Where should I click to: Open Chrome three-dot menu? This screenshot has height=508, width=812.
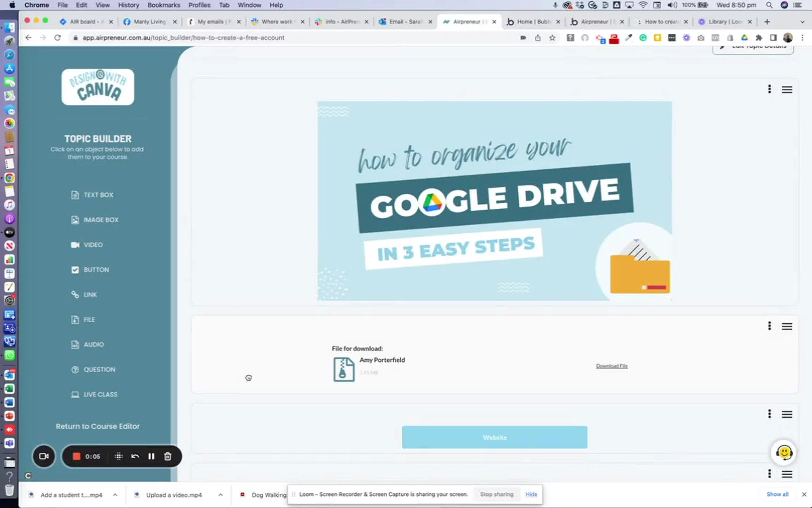(x=802, y=38)
